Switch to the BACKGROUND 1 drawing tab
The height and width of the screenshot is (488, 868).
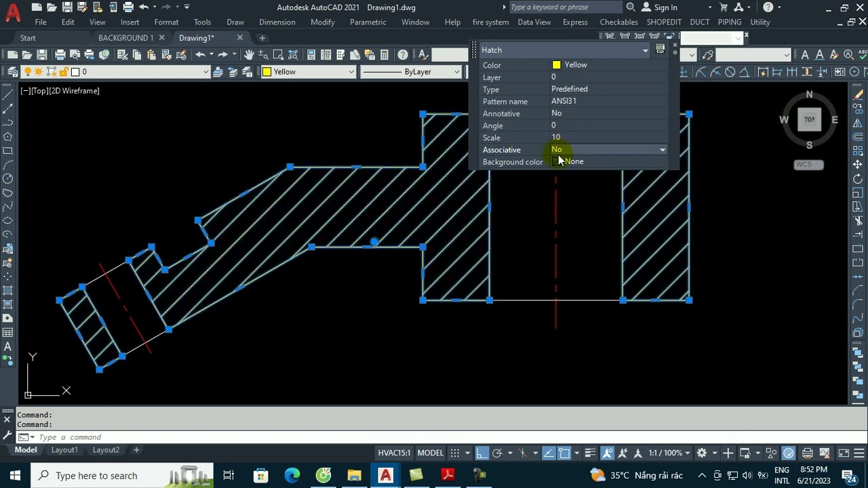(x=126, y=38)
